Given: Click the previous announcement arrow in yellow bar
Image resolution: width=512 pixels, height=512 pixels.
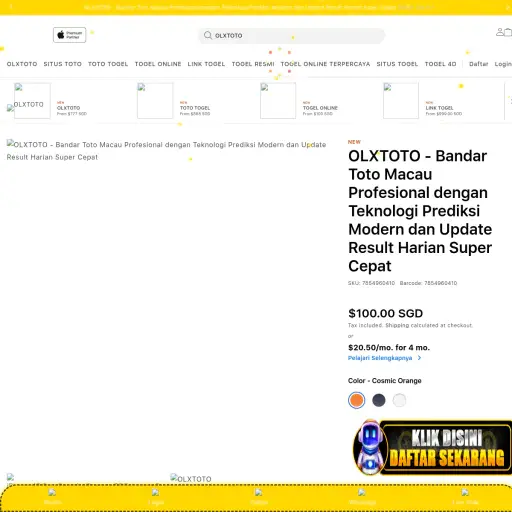Looking at the screenshot, I should tap(11, 7).
